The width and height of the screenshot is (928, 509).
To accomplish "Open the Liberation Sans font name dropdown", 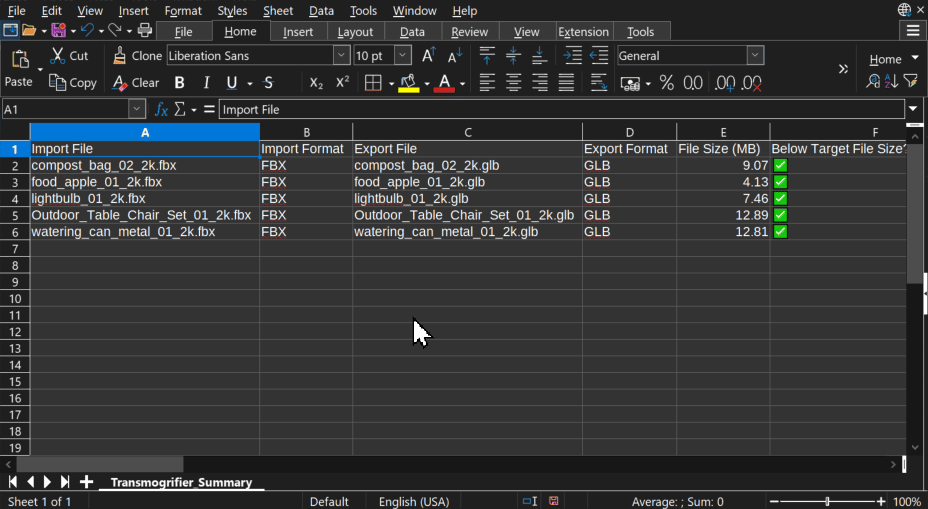I will (x=342, y=56).
